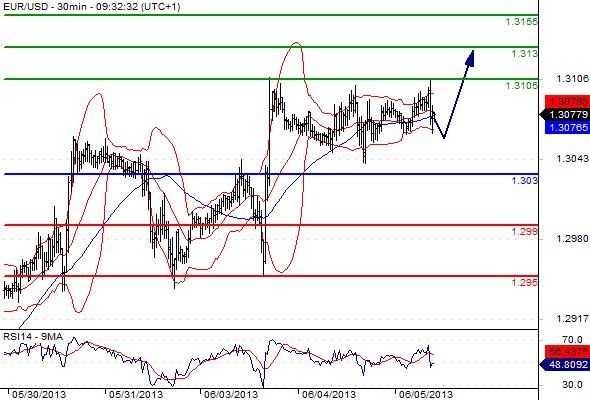This screenshot has width=590, height=400.
Task: Click the 06/04/2013 date label
Action: 328,394
